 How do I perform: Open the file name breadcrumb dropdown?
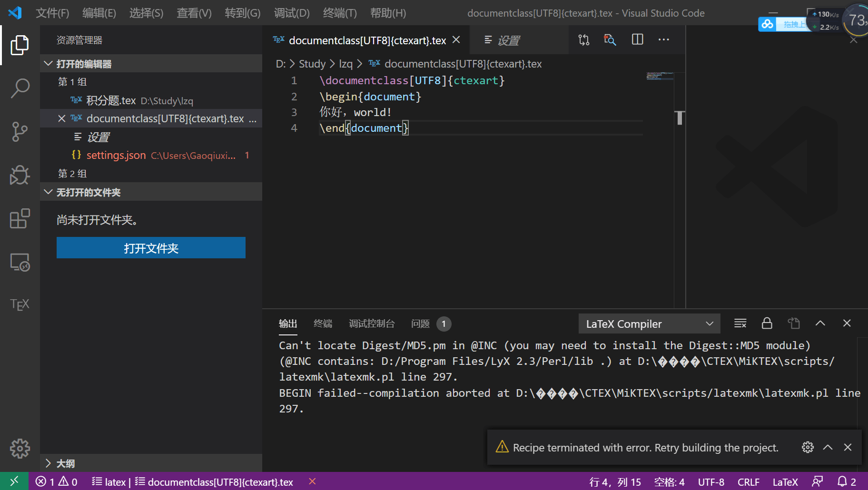pos(463,64)
